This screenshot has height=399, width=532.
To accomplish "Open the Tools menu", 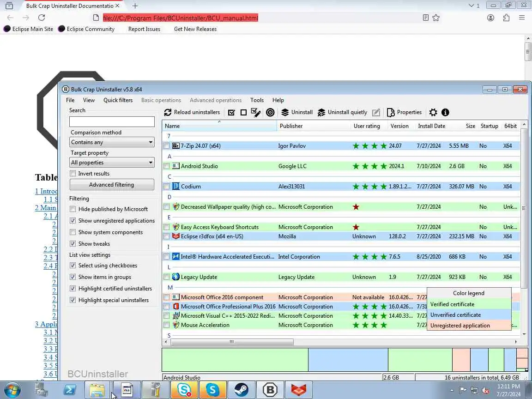I will [257, 100].
